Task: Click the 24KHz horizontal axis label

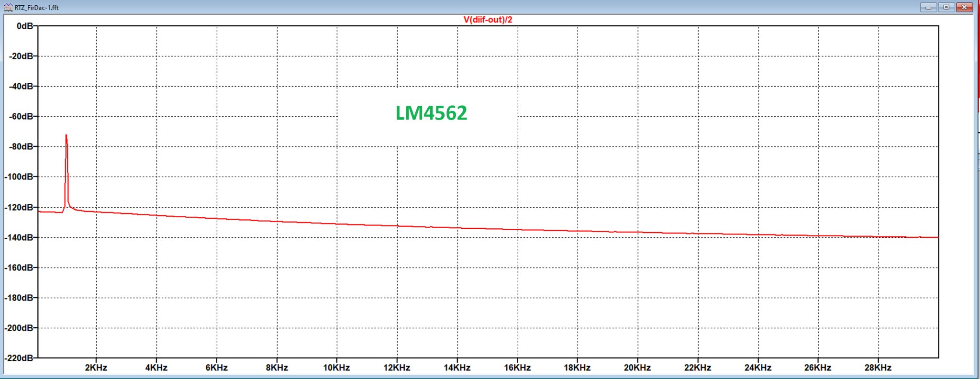Action: [758, 368]
